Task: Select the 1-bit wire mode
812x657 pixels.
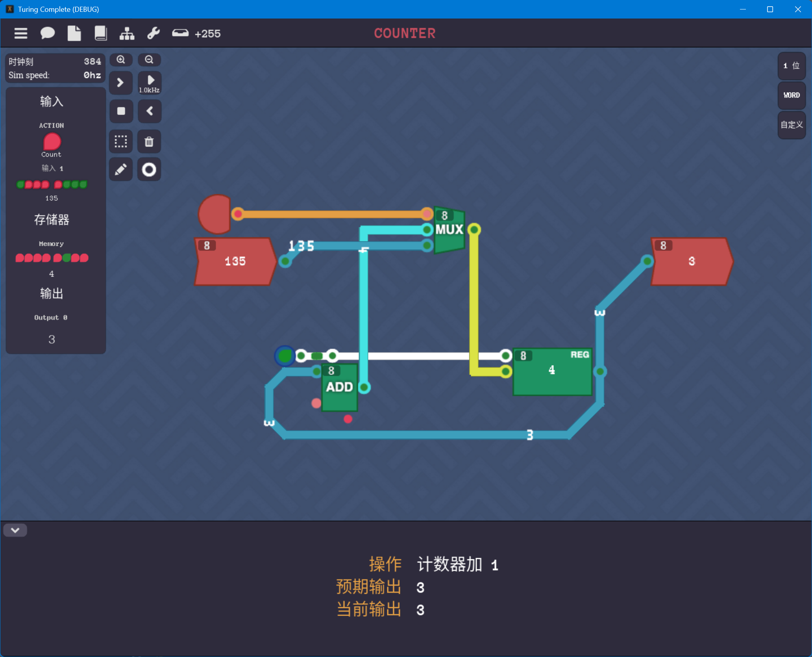Action: point(791,66)
